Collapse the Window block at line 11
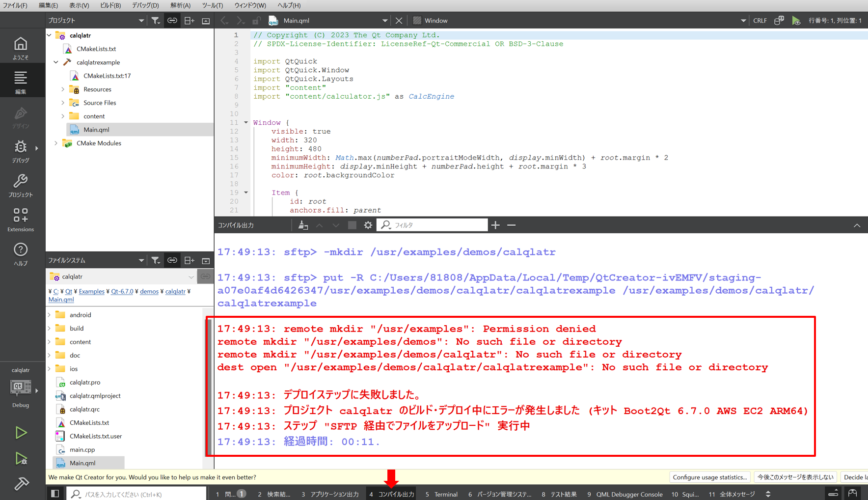This screenshot has height=500, width=868. (246, 123)
